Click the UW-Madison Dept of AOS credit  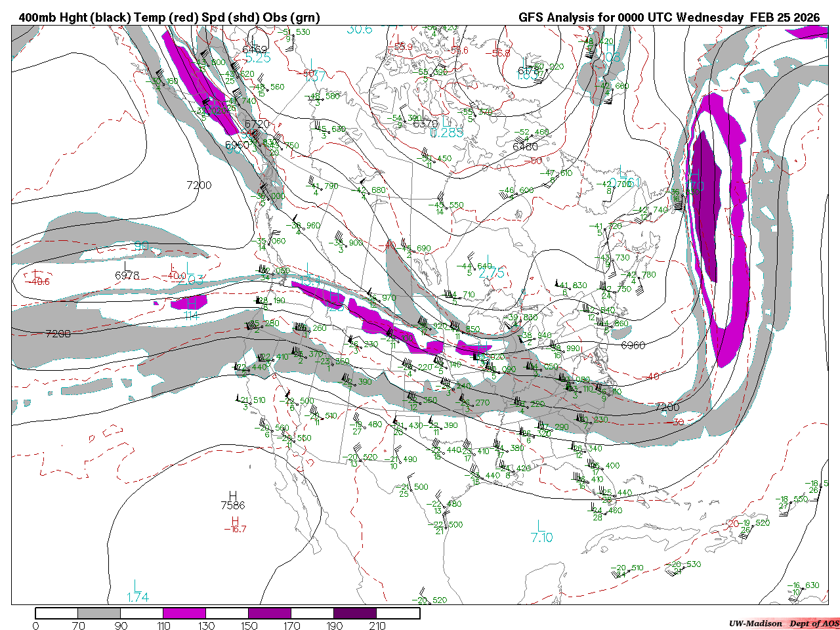point(784,623)
